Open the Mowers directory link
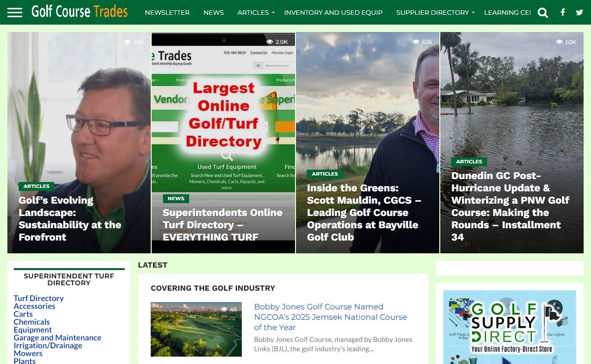 (28, 353)
